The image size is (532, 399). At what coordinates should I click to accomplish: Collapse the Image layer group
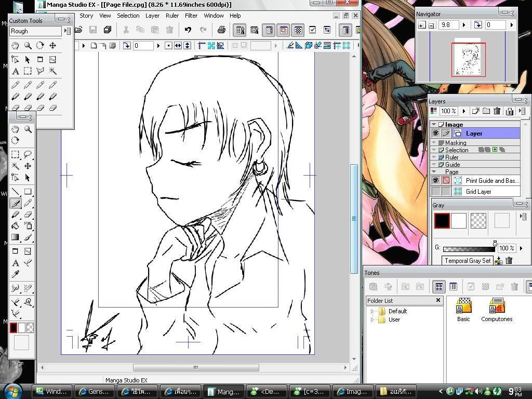pyautogui.click(x=434, y=125)
